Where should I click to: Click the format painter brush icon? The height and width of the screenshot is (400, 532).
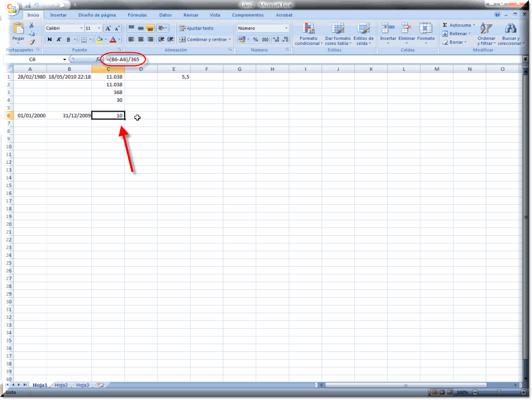32,42
